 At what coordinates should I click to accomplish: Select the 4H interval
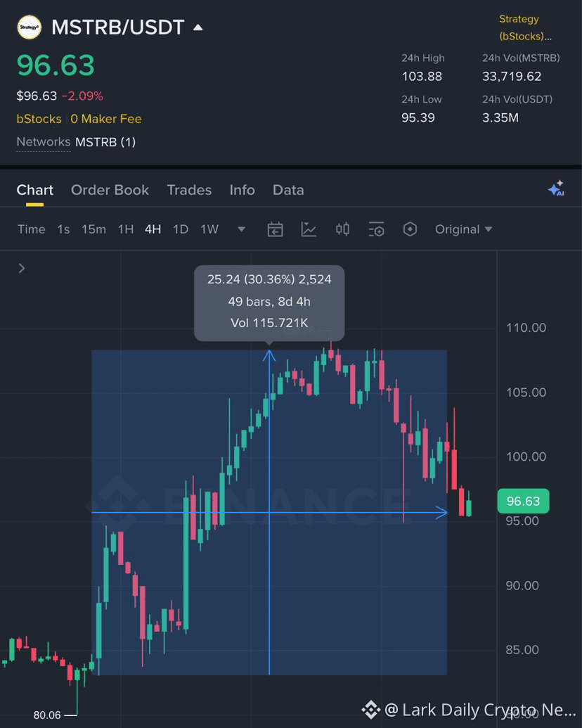click(153, 229)
